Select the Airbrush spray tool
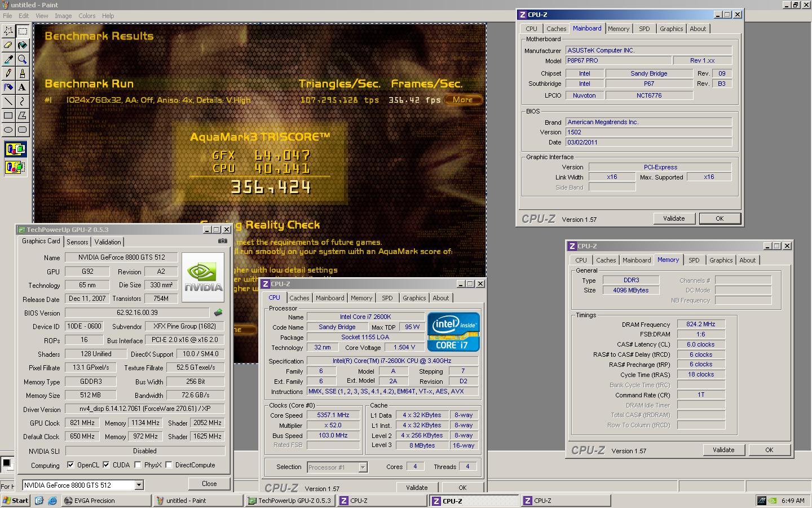This screenshot has width=812, height=508. click(8, 87)
